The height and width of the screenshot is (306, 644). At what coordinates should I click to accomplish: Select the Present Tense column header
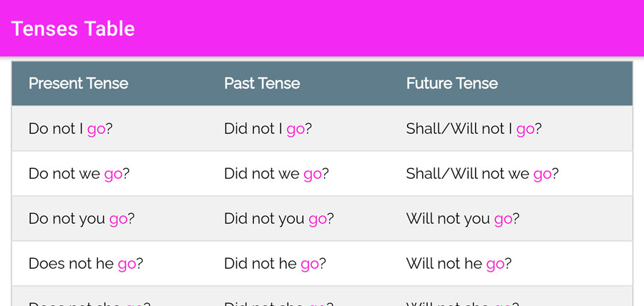tap(78, 84)
